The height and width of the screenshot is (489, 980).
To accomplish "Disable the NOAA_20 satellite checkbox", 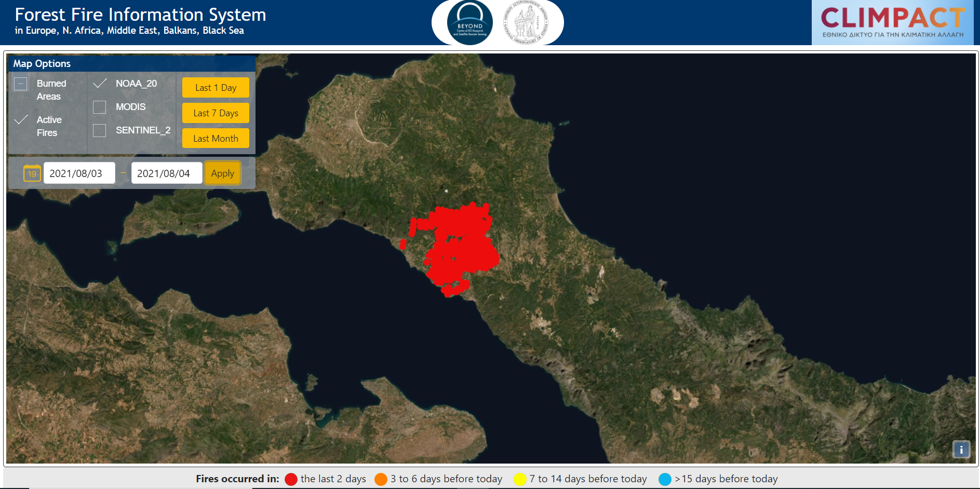I will pyautogui.click(x=100, y=84).
